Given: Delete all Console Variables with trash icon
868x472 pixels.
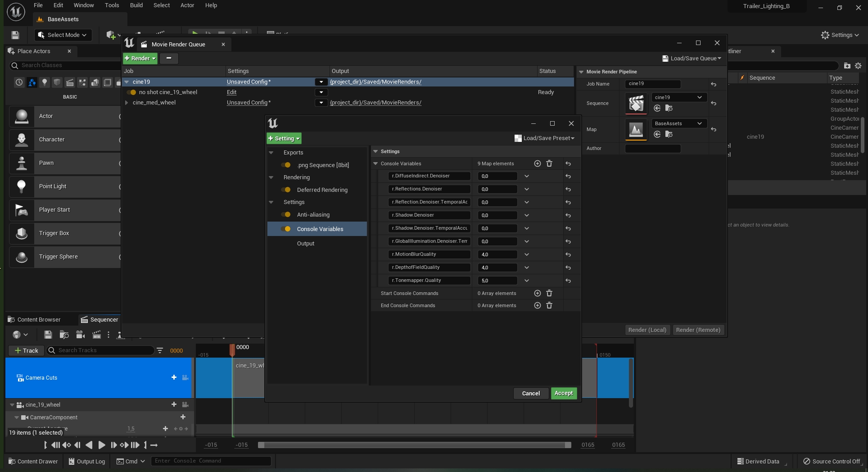Looking at the screenshot, I should click(549, 163).
